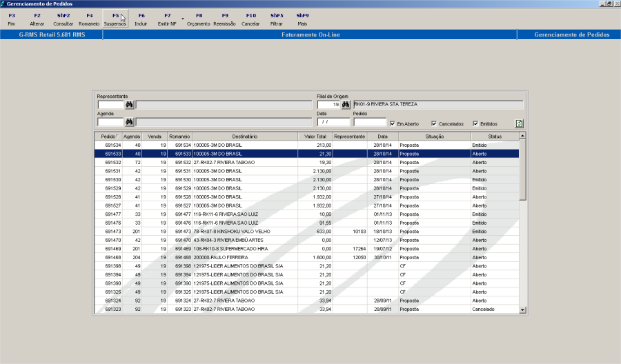This screenshot has height=364, width=621.
Task: Click the table scroll up arrow
Action: tap(522, 136)
